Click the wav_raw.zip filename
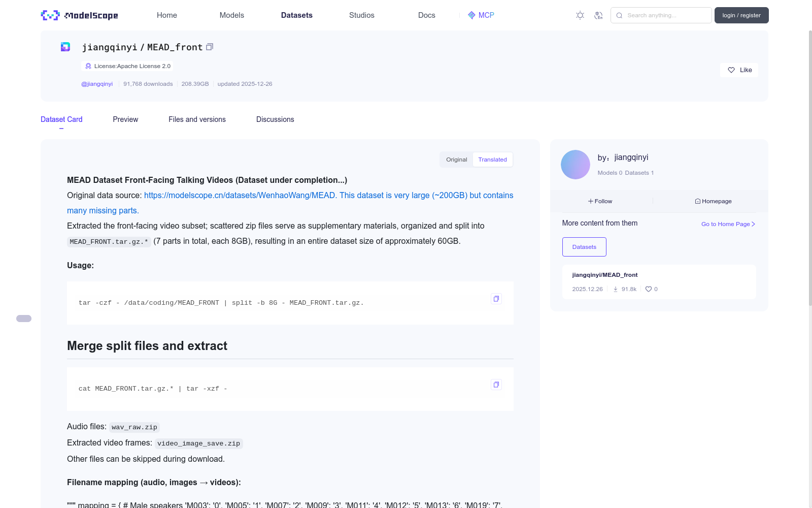Screen dimensions: 812x508 tap(134, 427)
